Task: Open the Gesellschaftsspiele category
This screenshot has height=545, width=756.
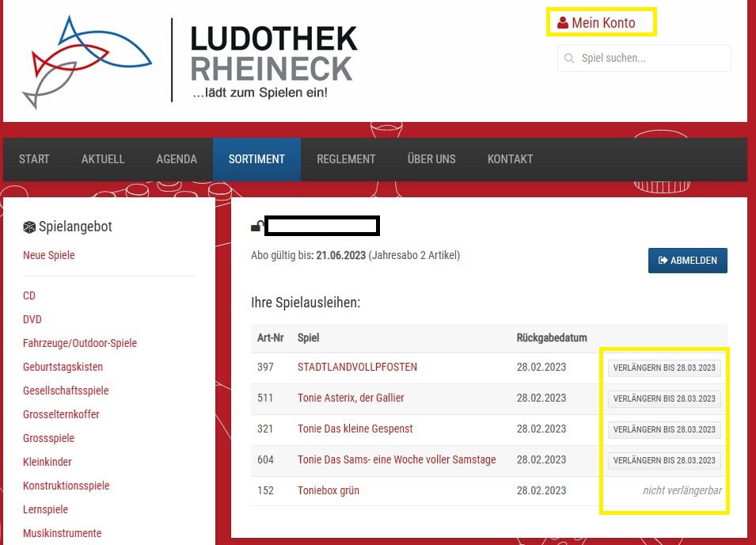Action: point(66,391)
